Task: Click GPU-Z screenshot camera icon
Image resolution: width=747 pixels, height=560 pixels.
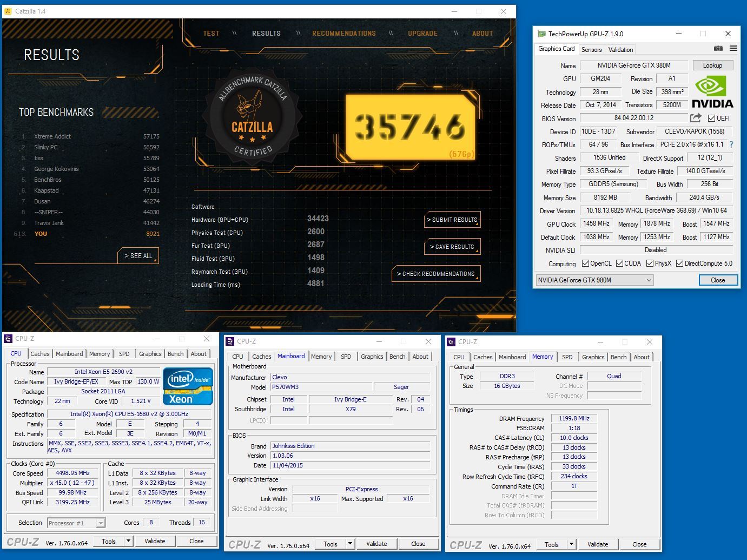Action: click(x=718, y=49)
